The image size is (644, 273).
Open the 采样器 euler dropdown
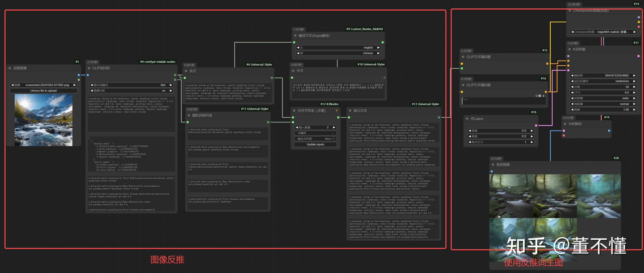pyautogui.click(x=603, y=98)
